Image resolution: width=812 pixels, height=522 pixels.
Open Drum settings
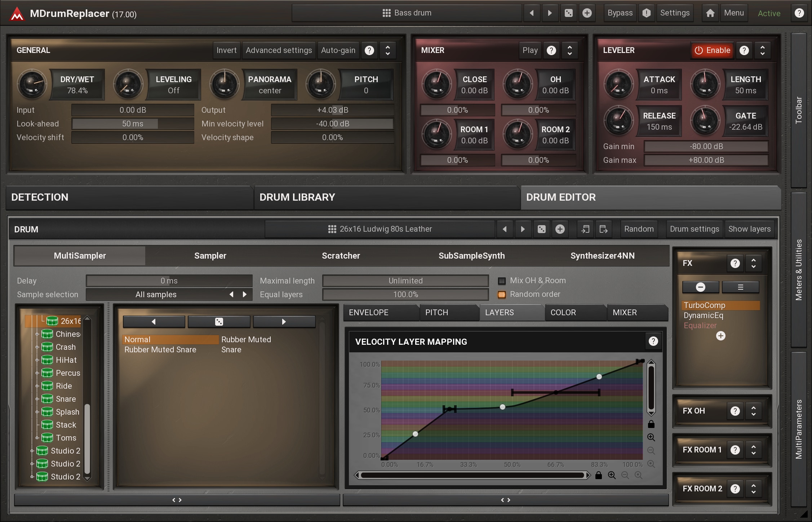[x=694, y=229]
